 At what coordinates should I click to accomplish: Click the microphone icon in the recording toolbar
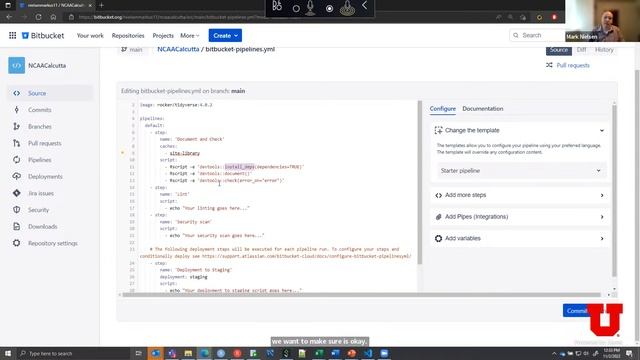pyautogui.click(x=311, y=7)
